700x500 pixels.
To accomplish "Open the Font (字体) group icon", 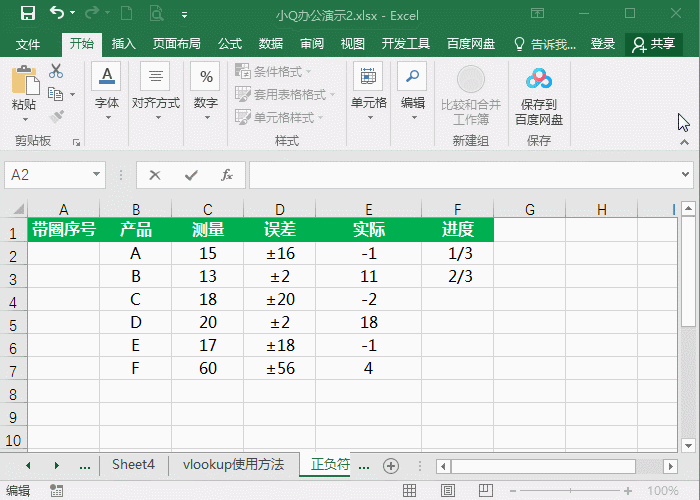I will (107, 76).
